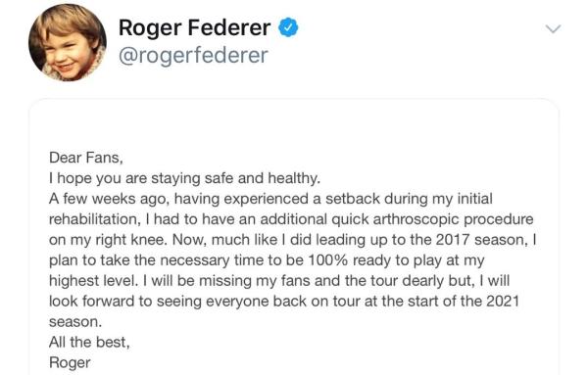
Task: Click the "Roger" signature in the letter
Action: [x=70, y=362]
